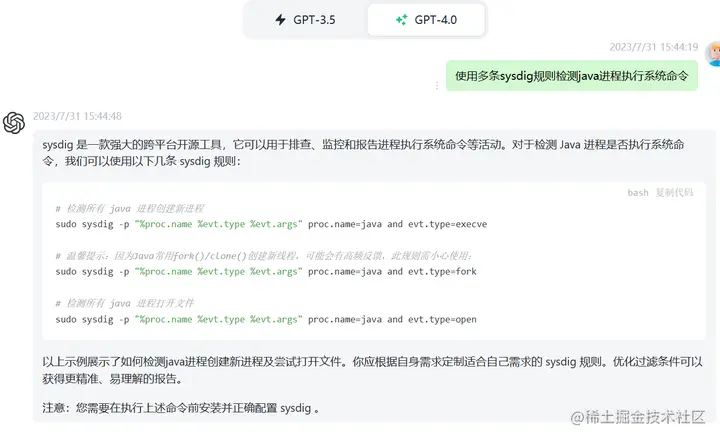The height and width of the screenshot is (440, 720).
Task: Click the comment starting with 温馨提示
Action: point(264,256)
